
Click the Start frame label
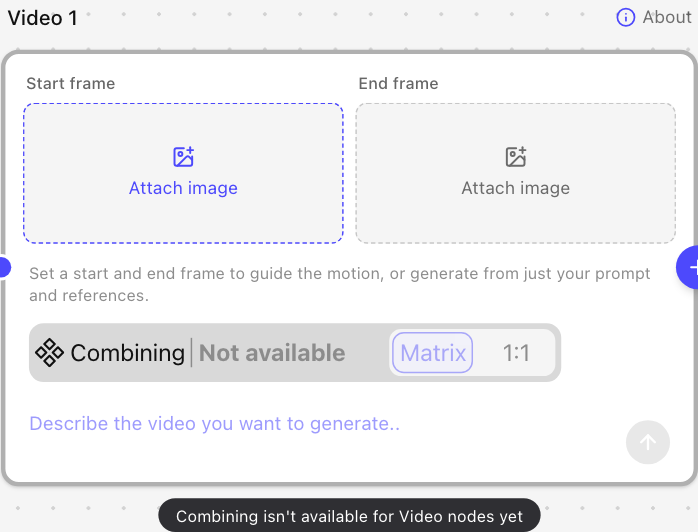pyautogui.click(x=71, y=83)
